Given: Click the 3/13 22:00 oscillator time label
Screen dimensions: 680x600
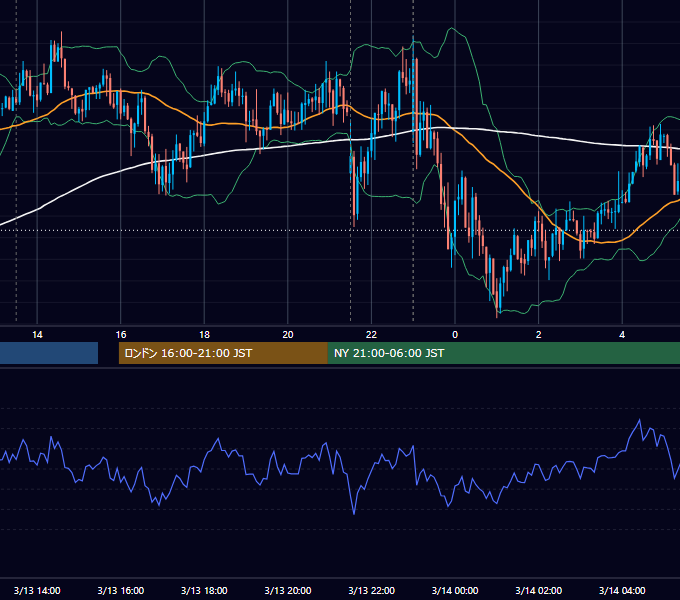Looking at the screenshot, I should pyautogui.click(x=372, y=590).
